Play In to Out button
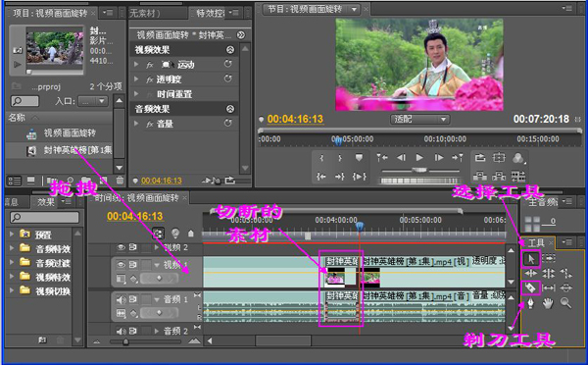 (359, 176)
